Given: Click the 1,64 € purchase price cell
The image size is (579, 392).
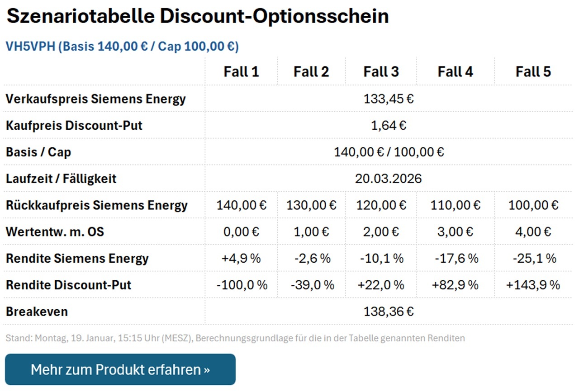Looking at the screenshot, I should click(389, 125).
